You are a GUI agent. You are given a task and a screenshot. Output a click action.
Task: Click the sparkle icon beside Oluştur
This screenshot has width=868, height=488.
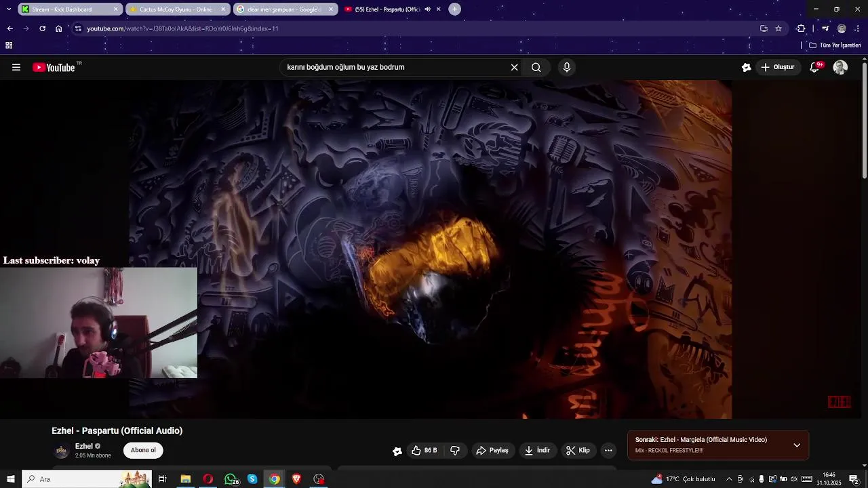point(747,67)
